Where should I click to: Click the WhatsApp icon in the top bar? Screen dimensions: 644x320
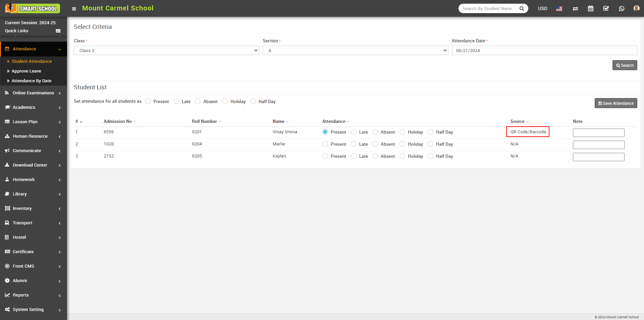point(622,8)
